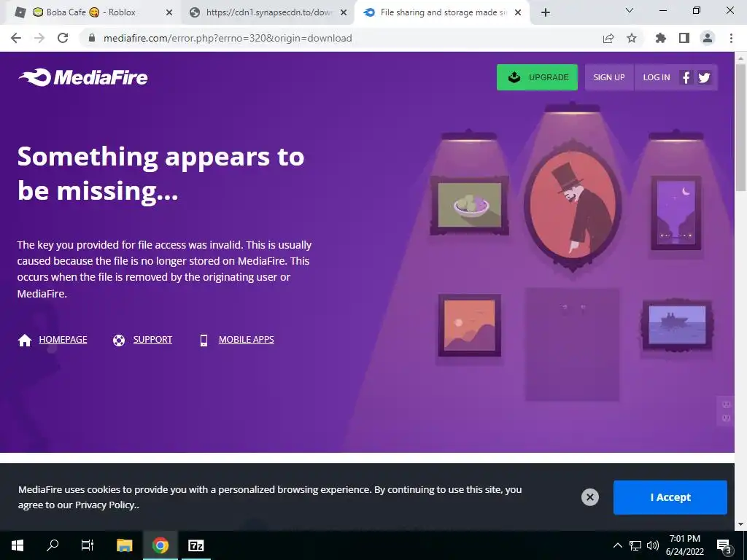The width and height of the screenshot is (747, 560).
Task: Accept cookies with I Accept button
Action: point(670,497)
